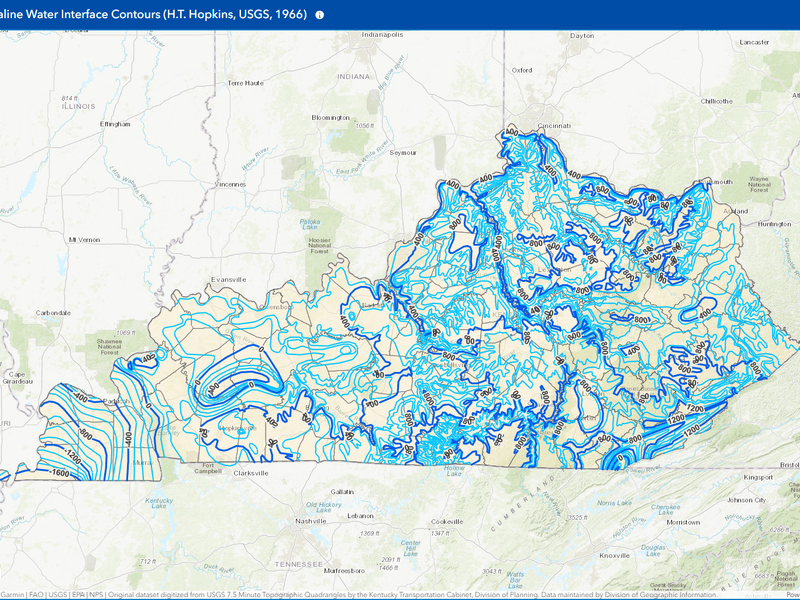Select the -1200 contour label

tap(72, 457)
